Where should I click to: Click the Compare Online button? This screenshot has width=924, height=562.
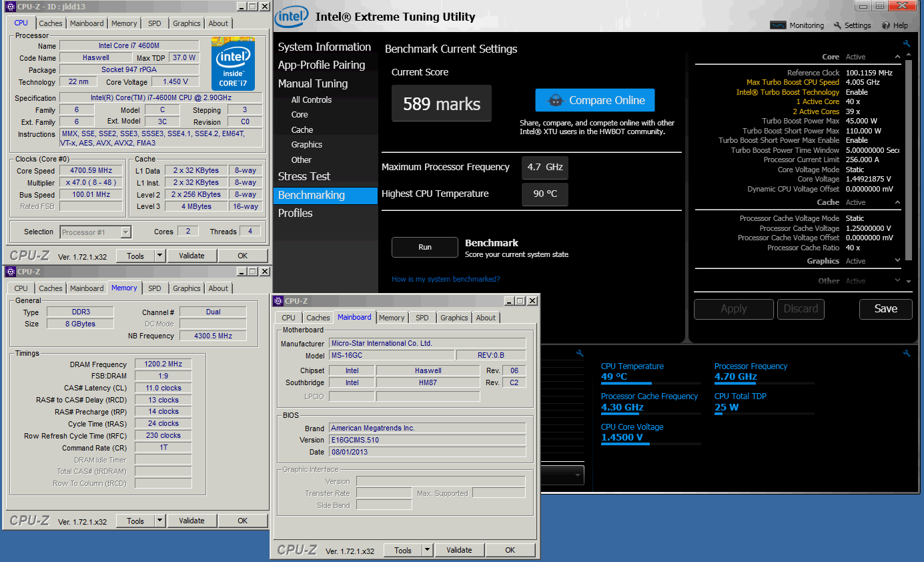(595, 100)
